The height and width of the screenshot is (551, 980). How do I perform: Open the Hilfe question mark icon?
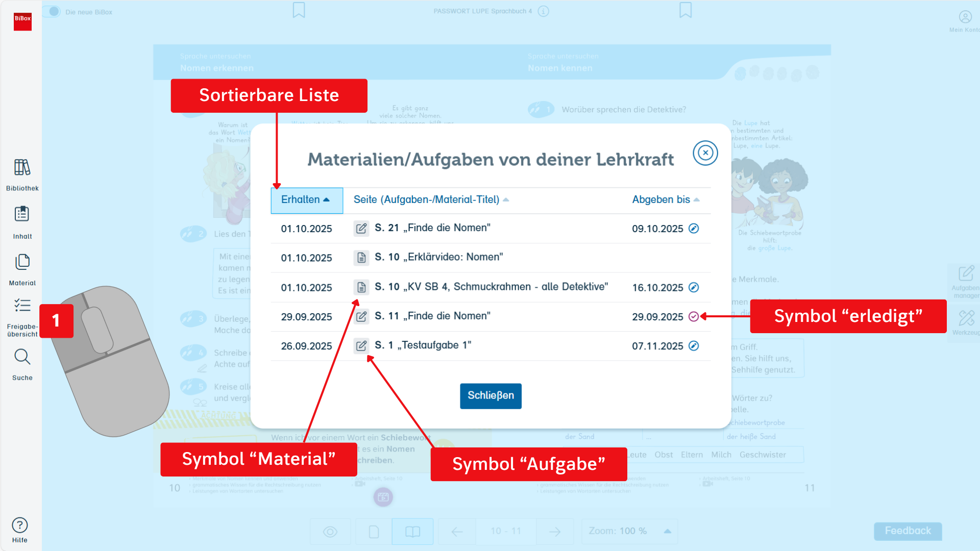point(20,525)
